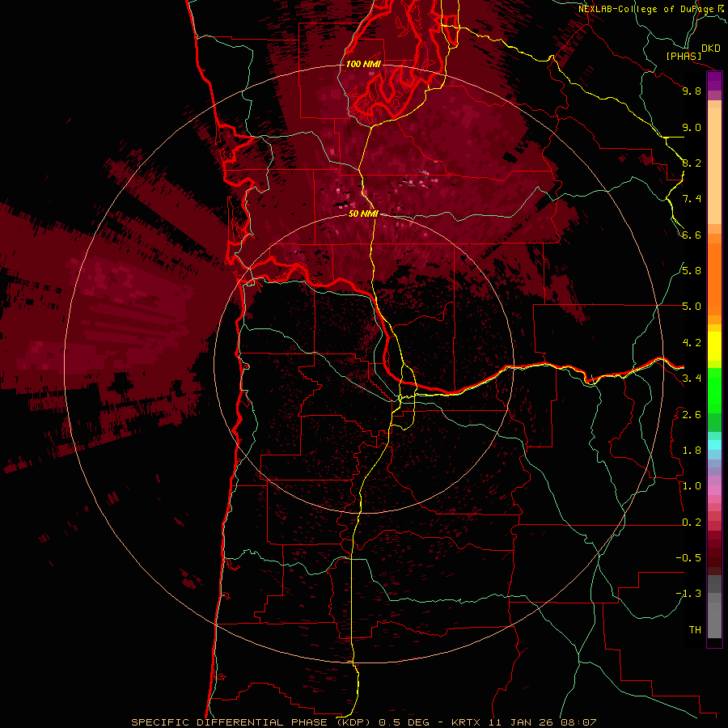Click the -1.3 value on the scale
This screenshot has width=728, height=728.
click(x=688, y=594)
